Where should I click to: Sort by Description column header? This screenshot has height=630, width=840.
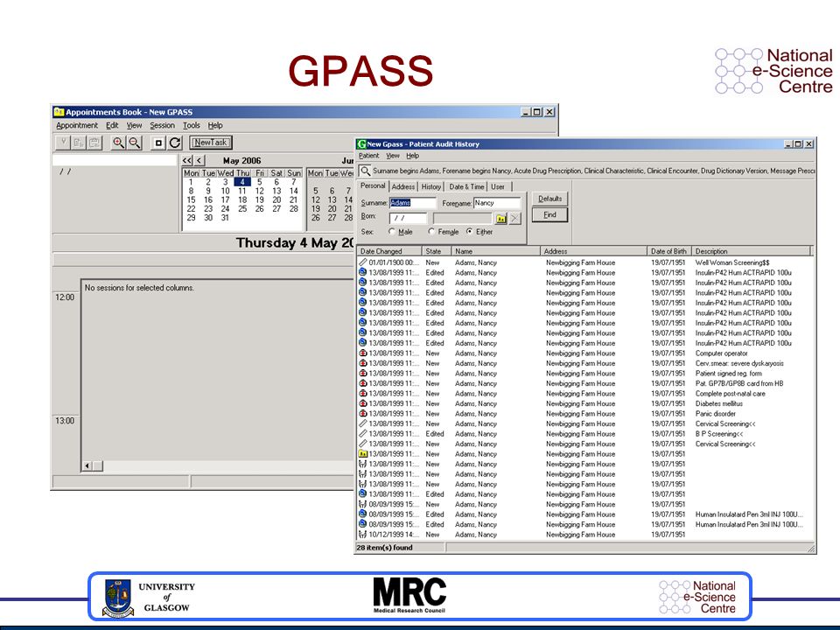click(752, 251)
